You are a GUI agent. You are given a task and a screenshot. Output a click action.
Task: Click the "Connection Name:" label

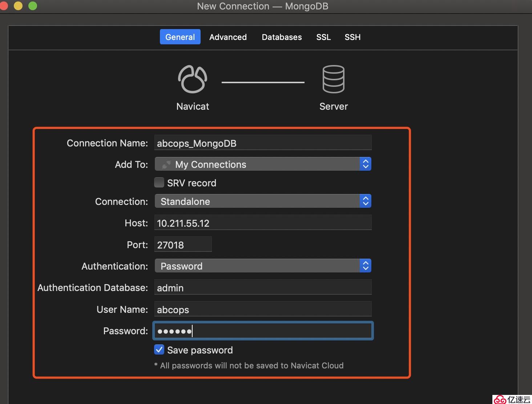coord(107,143)
